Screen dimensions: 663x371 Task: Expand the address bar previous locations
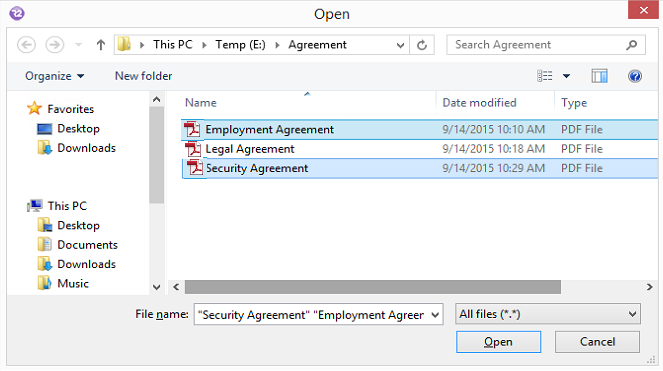click(x=400, y=45)
